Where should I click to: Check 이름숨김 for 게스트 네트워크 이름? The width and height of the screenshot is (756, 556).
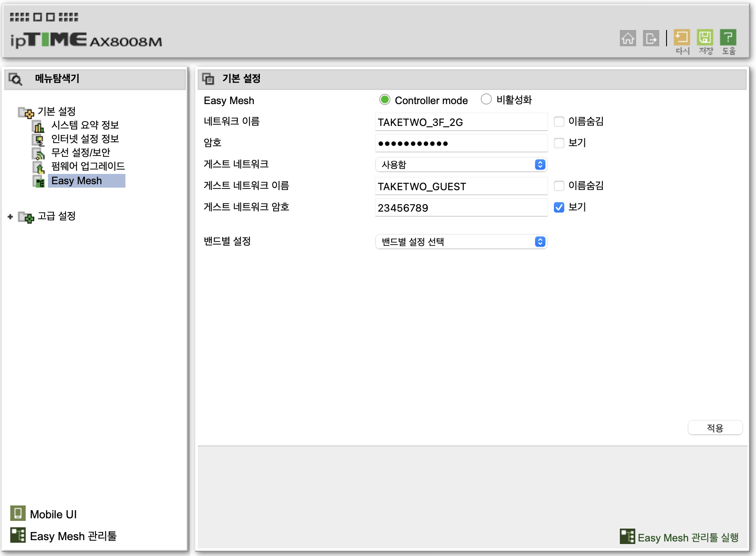[x=559, y=186]
